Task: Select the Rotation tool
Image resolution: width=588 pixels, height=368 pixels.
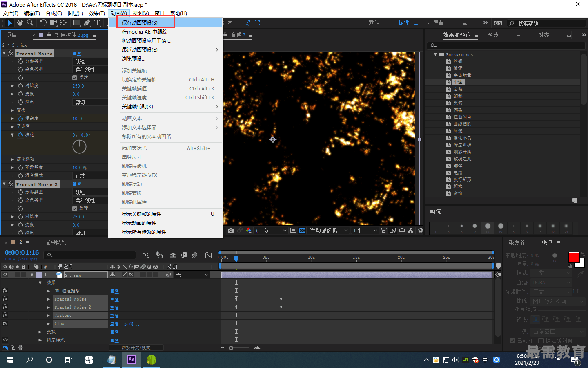Action: click(43, 23)
